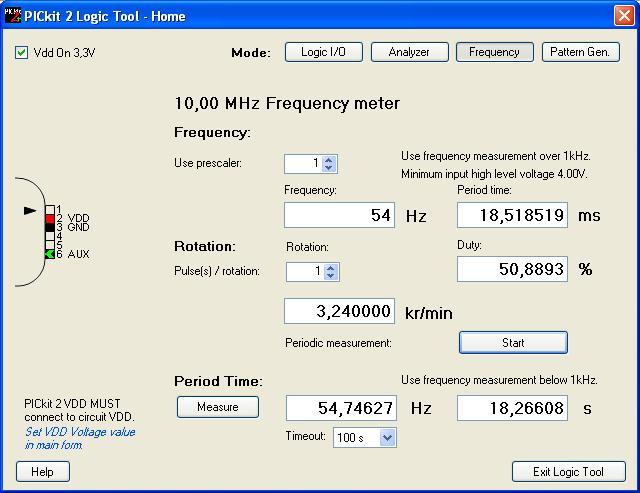Toggle the Vdd On 3,3V checkbox
This screenshot has height=493, width=640.
[x=21, y=53]
